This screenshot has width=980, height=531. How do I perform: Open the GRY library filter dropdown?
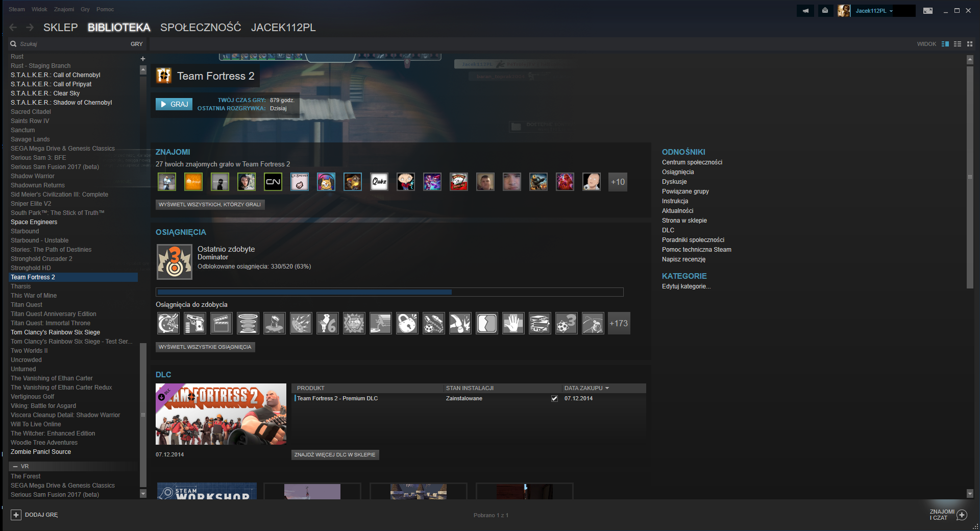(136, 44)
